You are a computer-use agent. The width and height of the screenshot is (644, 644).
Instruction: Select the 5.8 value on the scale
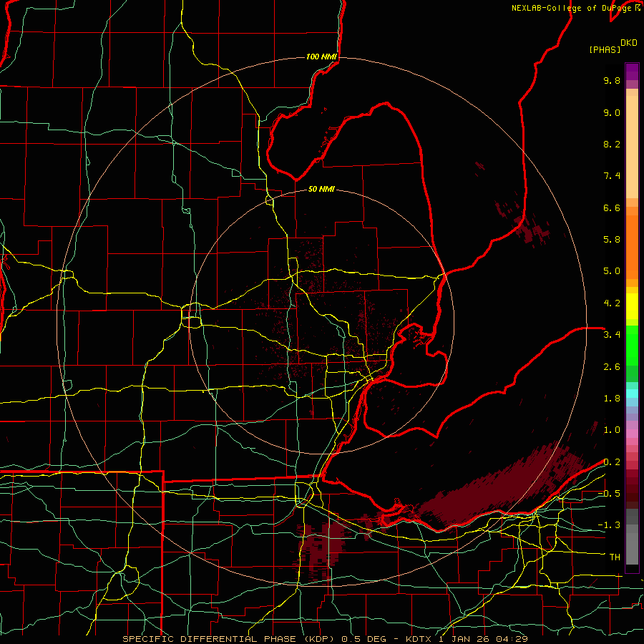pyautogui.click(x=612, y=240)
